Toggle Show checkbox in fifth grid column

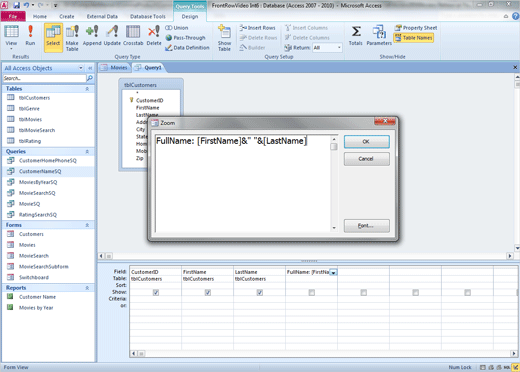(x=364, y=292)
